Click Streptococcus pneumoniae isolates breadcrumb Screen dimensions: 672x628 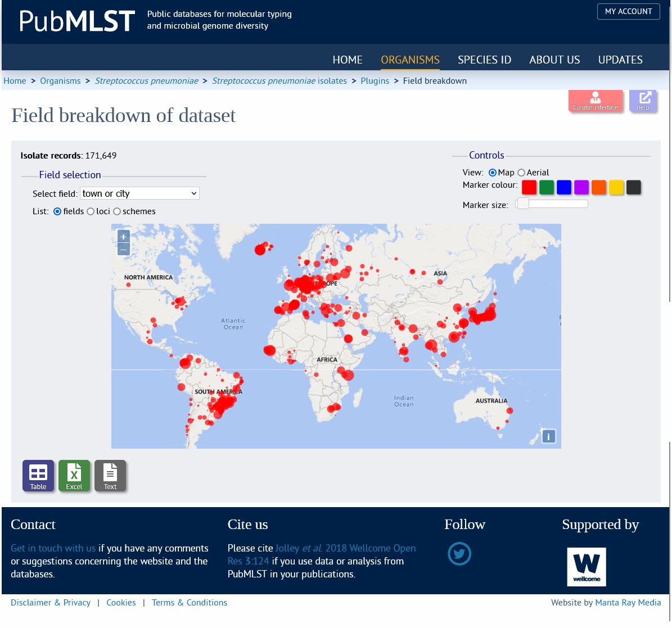[279, 80]
